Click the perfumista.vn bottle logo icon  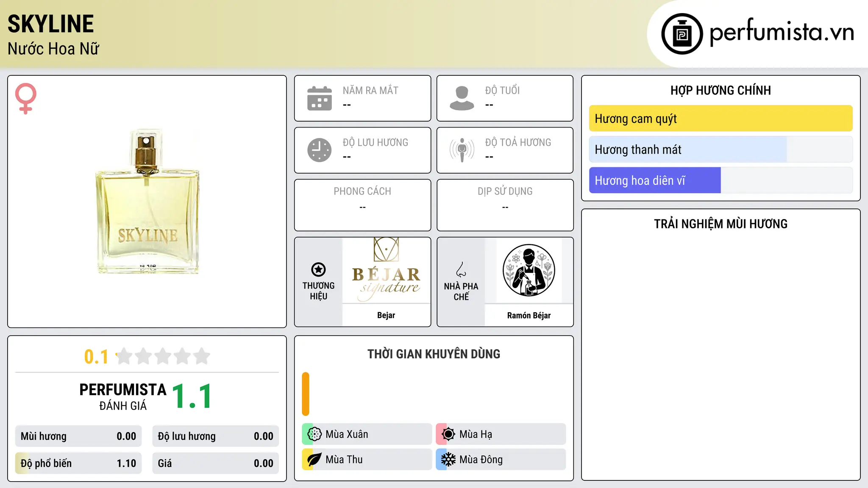(x=682, y=34)
